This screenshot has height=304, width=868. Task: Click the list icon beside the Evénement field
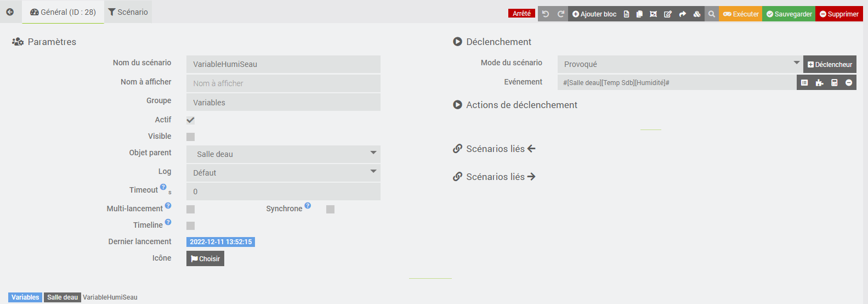point(804,83)
